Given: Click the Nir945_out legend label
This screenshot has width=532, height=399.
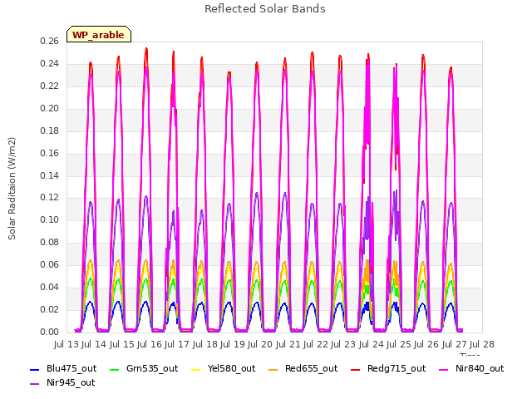Looking at the screenshot, I should tap(71, 382).
